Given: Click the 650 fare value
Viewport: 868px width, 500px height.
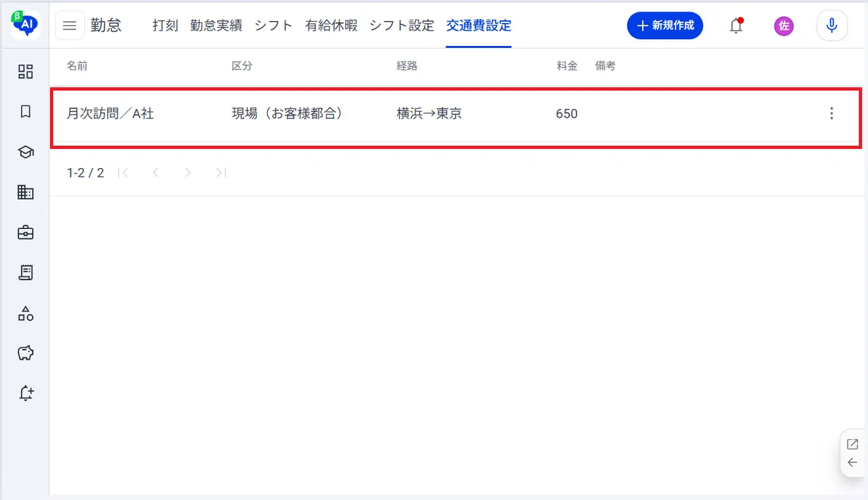Looking at the screenshot, I should [567, 114].
